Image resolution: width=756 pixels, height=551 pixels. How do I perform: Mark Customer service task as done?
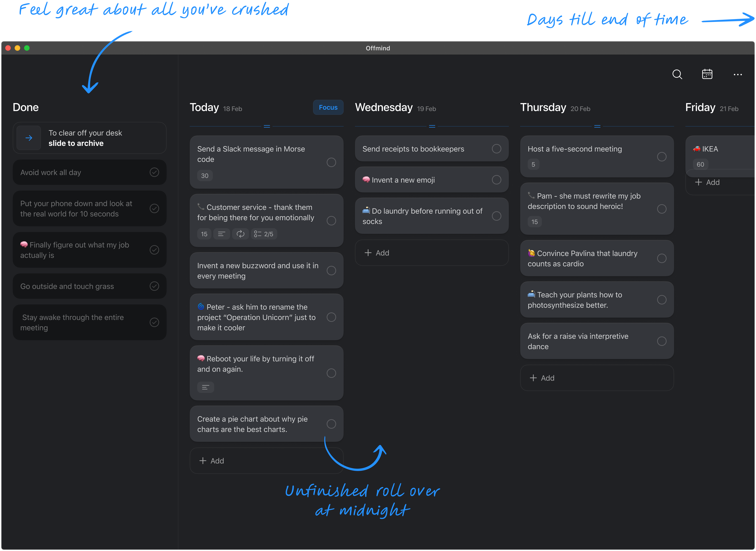tap(331, 220)
